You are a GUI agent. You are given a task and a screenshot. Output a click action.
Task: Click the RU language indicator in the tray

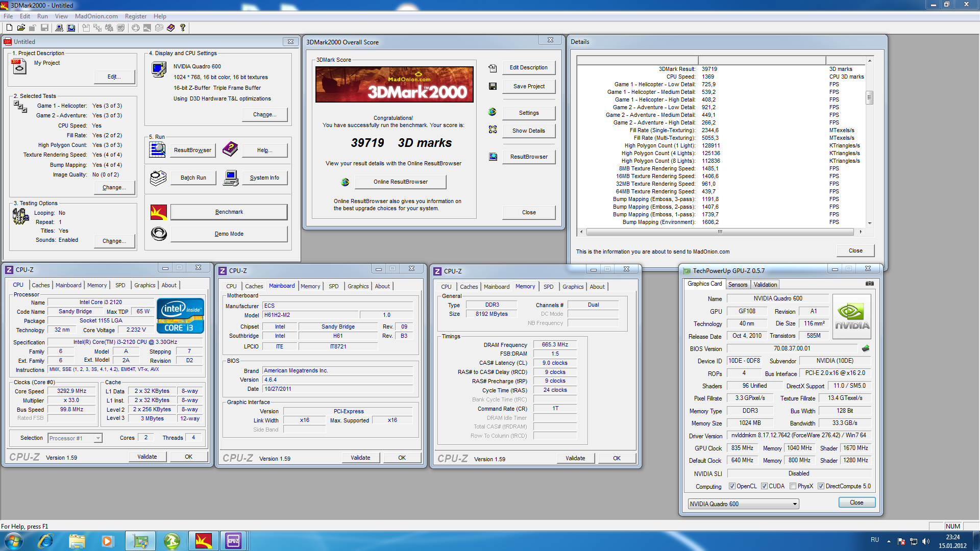pyautogui.click(x=875, y=540)
